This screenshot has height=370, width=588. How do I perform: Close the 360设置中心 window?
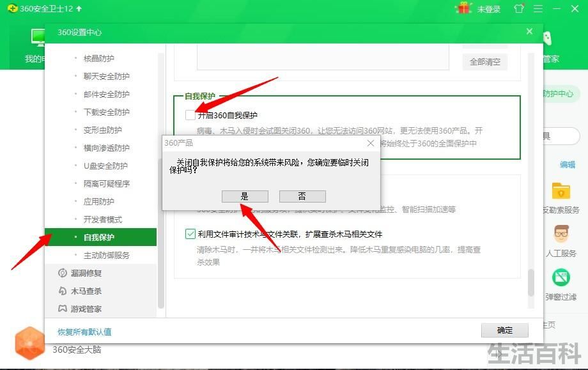(x=529, y=31)
